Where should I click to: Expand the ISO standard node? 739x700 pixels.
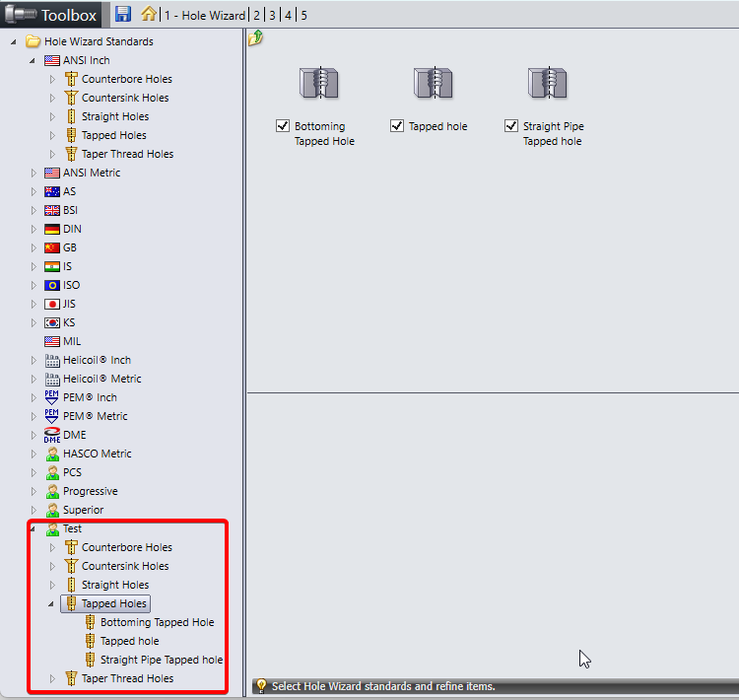point(34,285)
